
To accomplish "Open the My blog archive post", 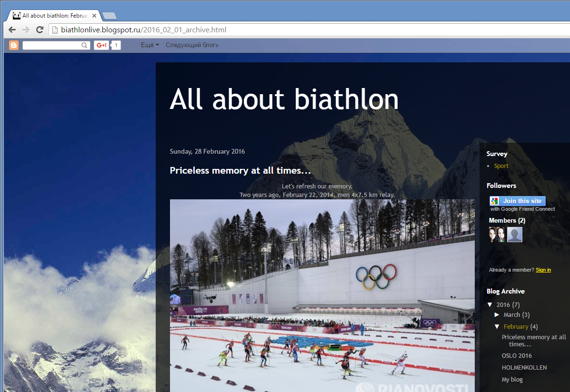I will [x=512, y=379].
